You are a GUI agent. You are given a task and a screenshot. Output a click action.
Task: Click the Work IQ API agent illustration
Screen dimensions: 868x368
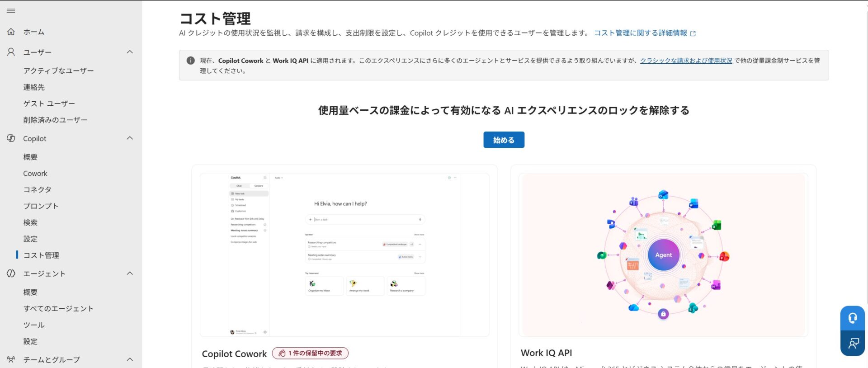663,255
